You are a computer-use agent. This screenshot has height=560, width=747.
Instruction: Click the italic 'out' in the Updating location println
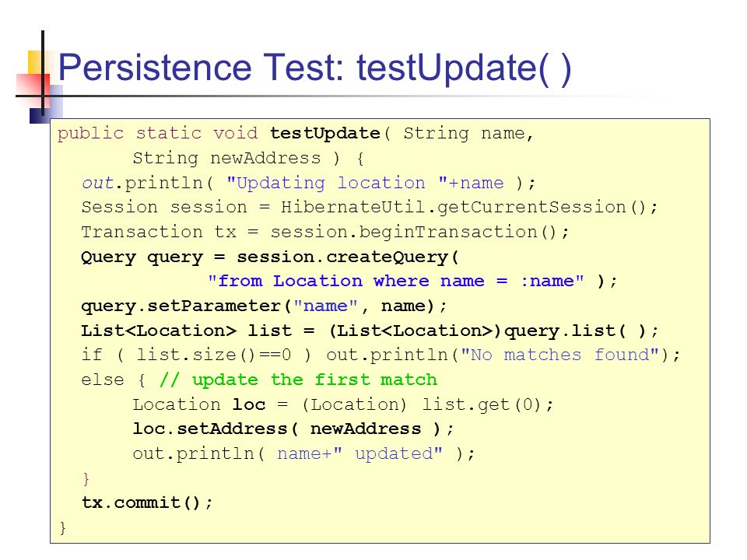coord(98,183)
